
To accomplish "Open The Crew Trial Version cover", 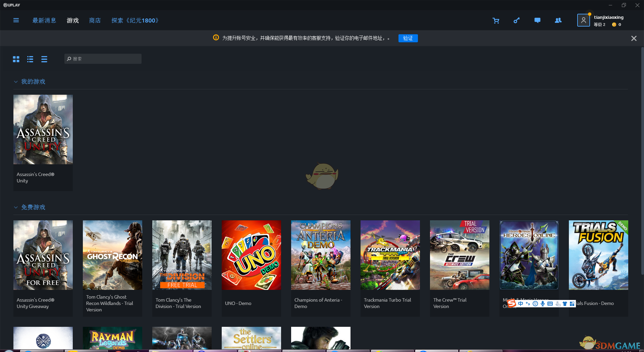I will tap(460, 255).
